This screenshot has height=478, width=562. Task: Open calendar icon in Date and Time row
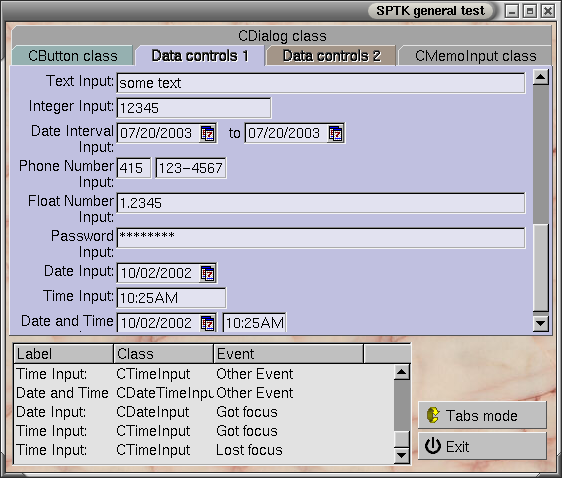point(208,324)
